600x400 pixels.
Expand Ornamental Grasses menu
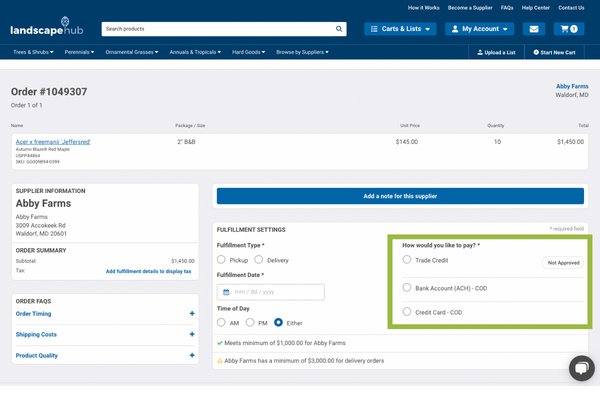[132, 52]
